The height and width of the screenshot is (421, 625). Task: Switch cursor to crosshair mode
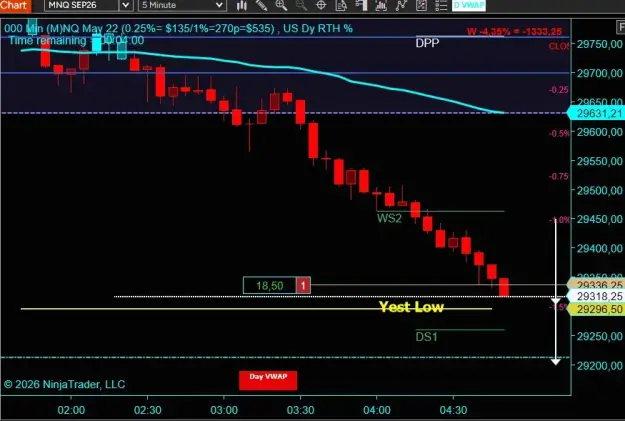[x=321, y=5]
